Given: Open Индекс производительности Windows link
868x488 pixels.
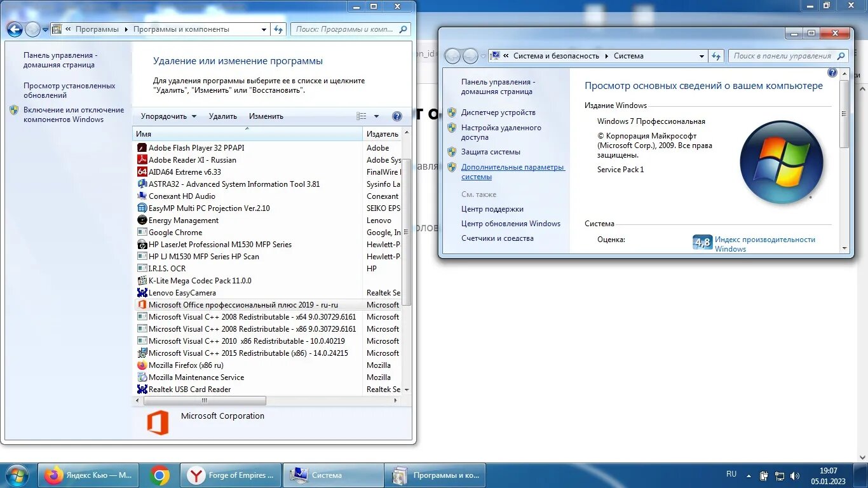Looking at the screenshot, I should point(765,244).
